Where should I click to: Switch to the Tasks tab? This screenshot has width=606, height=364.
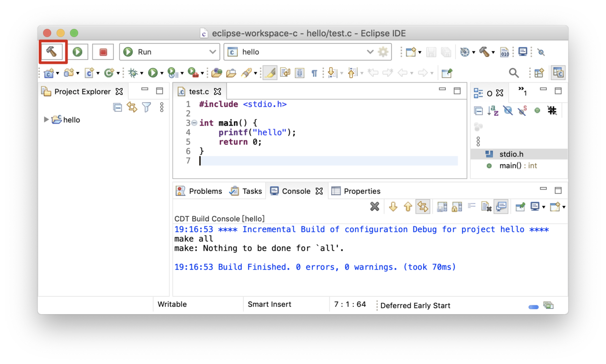point(246,191)
